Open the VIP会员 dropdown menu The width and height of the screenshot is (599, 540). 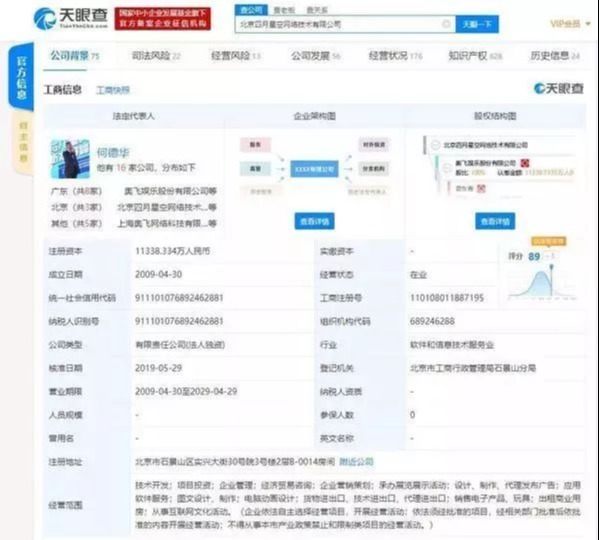pyautogui.click(x=570, y=24)
